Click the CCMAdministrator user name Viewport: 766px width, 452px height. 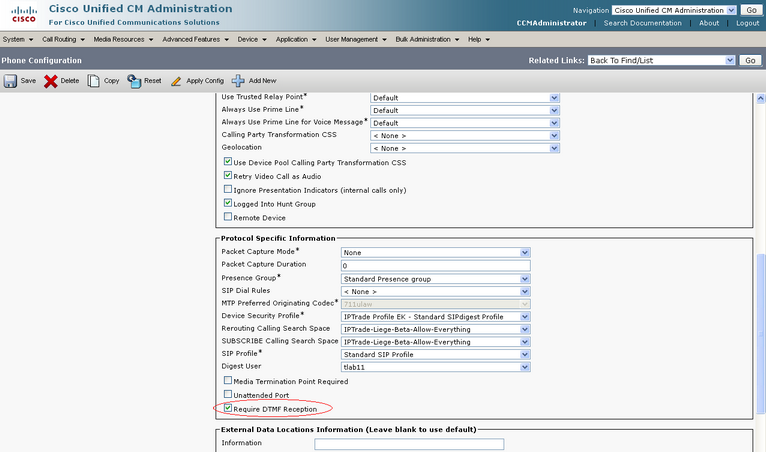552,23
